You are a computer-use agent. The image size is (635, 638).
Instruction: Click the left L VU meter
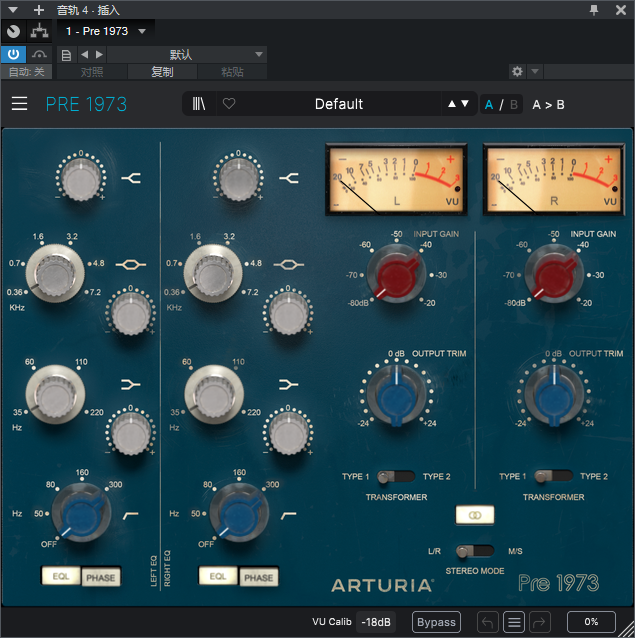pyautogui.click(x=396, y=179)
